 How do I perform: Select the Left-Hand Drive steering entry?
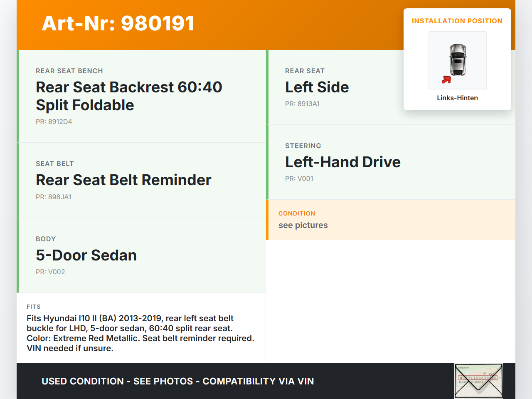[342, 162]
